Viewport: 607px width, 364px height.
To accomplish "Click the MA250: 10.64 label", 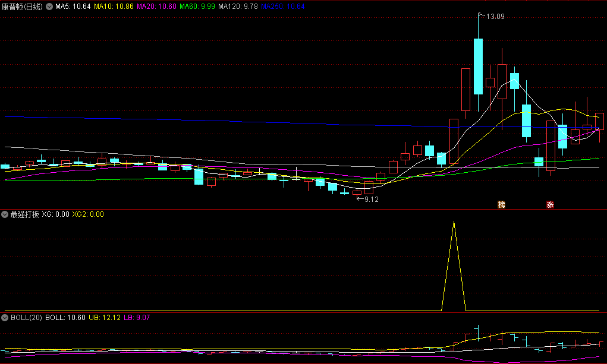I will click(x=283, y=7).
